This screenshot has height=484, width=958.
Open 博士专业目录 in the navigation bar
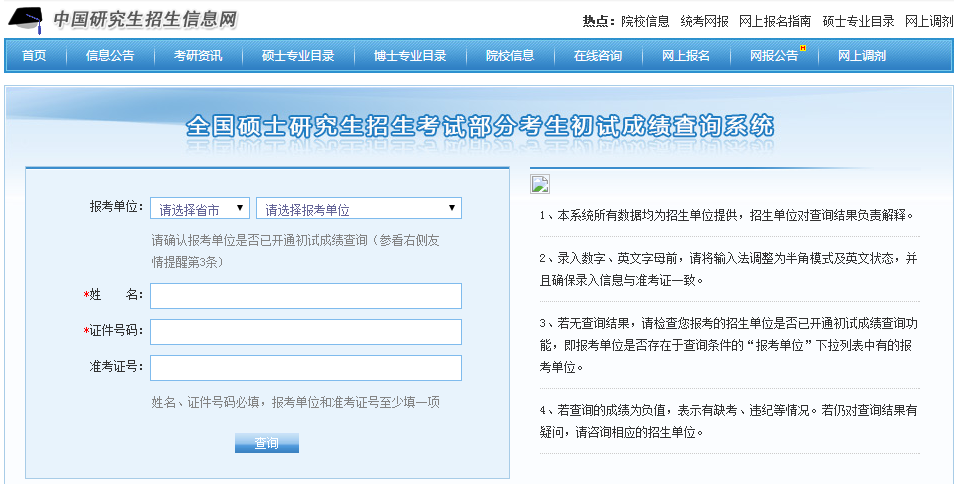[410, 56]
